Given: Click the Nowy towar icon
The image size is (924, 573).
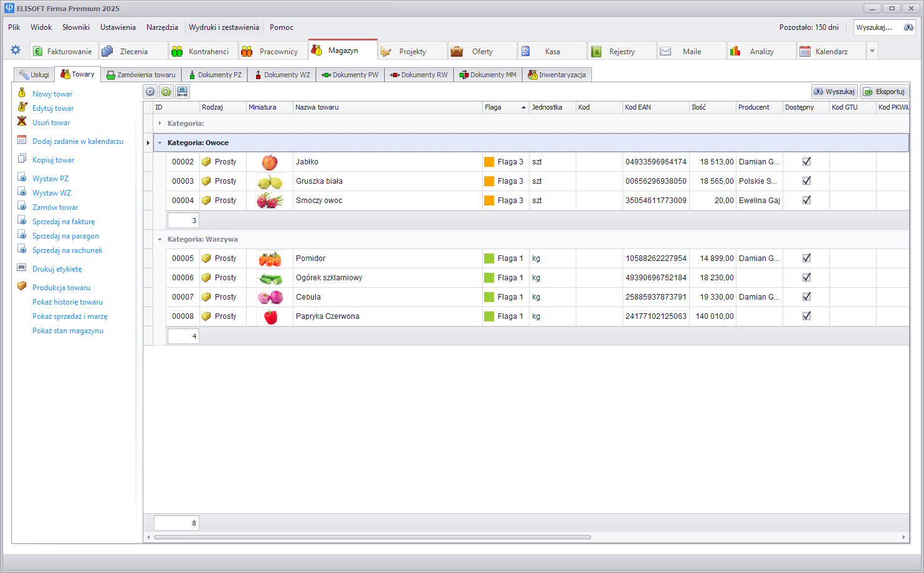Looking at the screenshot, I should [22, 93].
